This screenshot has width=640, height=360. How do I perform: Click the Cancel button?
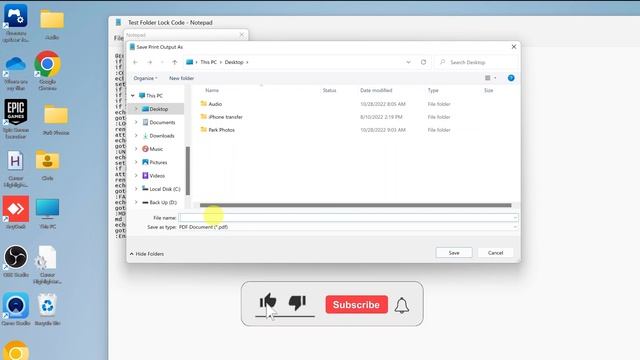pyautogui.click(x=496, y=253)
